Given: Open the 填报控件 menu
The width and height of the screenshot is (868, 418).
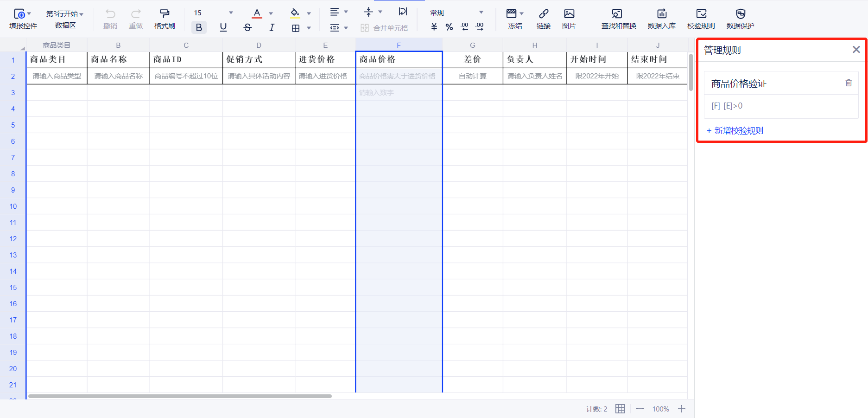Looking at the screenshot, I should pos(23,19).
